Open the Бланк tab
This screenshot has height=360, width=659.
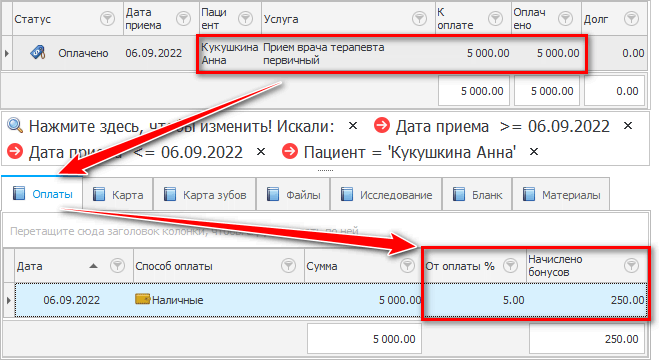477,195
